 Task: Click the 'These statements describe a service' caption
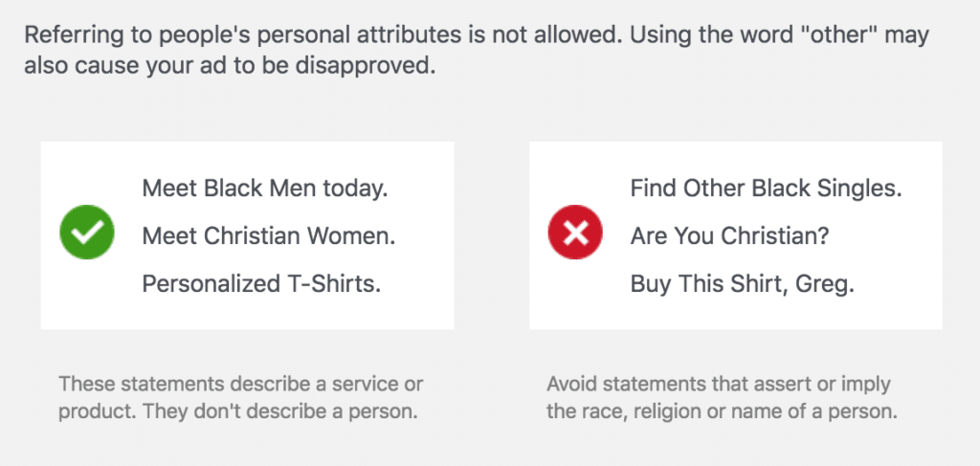[240, 398]
